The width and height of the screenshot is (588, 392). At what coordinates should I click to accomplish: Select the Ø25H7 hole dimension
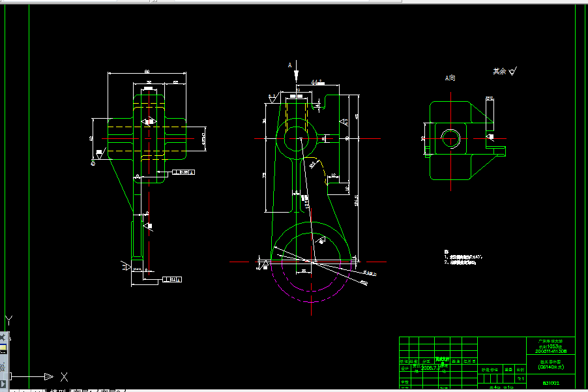(x=204, y=138)
